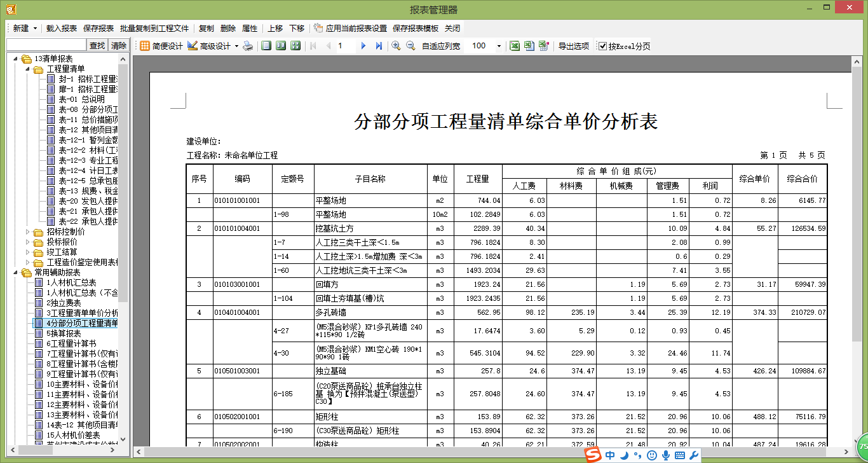The width and height of the screenshot is (868, 463).
Task: Jump to last page arrow
Action: (379, 46)
